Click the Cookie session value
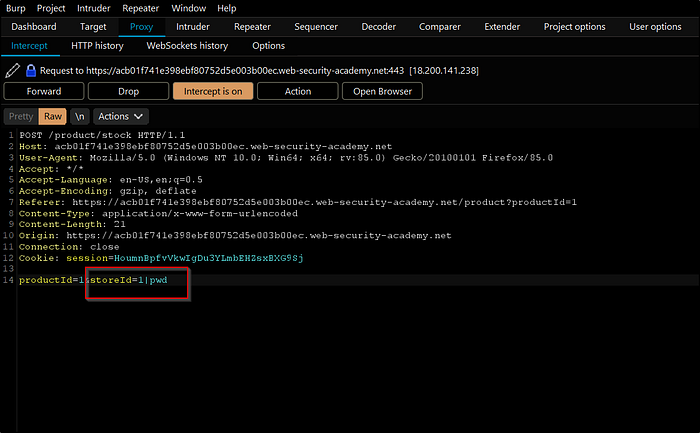700x433 pixels. coord(208,258)
